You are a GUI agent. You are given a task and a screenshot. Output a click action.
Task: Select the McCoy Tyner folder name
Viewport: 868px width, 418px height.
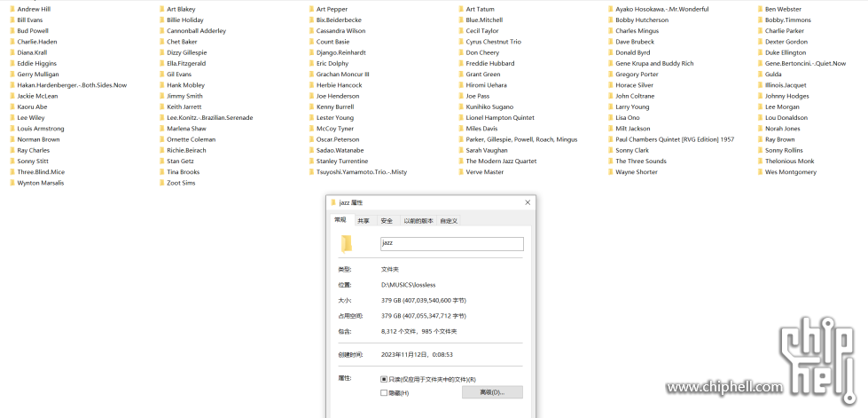[335, 129]
